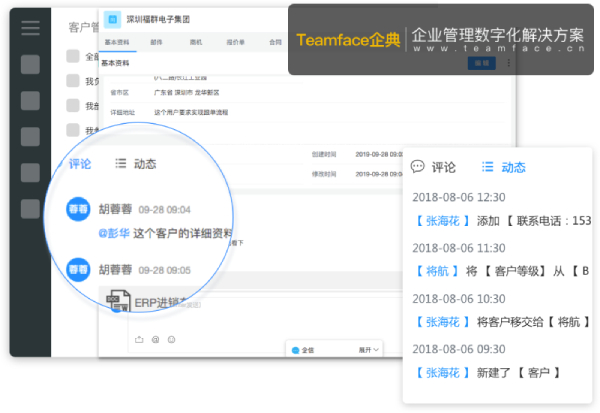Click the 蓉蓉 avatar on the 09-28 09:05 comment
The width and height of the screenshot is (600, 413).
click(x=78, y=269)
